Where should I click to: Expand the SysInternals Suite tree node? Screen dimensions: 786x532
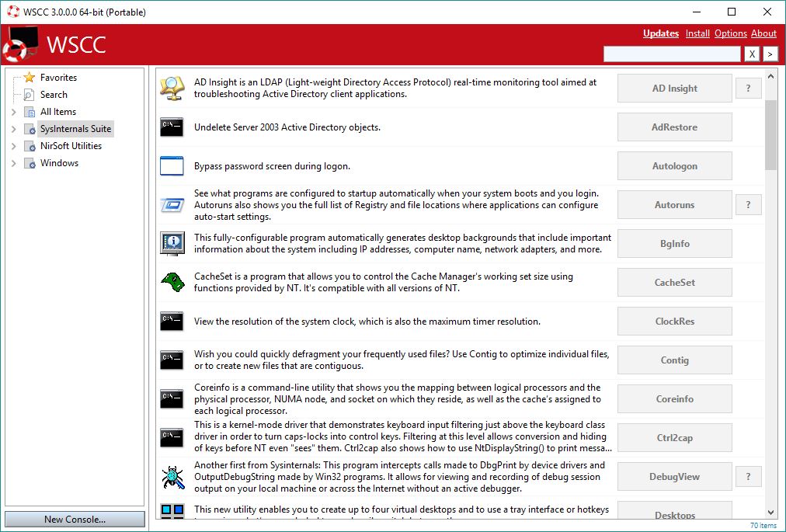click(x=13, y=129)
